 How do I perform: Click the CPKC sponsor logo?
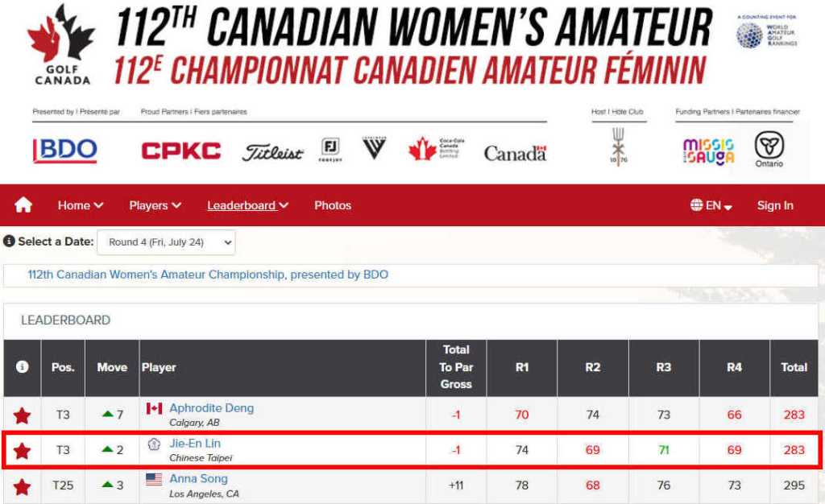[x=181, y=151]
